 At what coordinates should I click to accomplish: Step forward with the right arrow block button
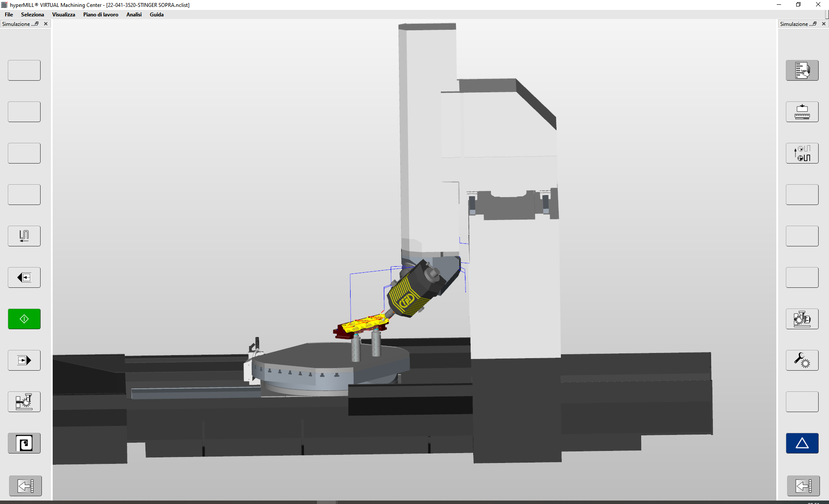(24, 360)
